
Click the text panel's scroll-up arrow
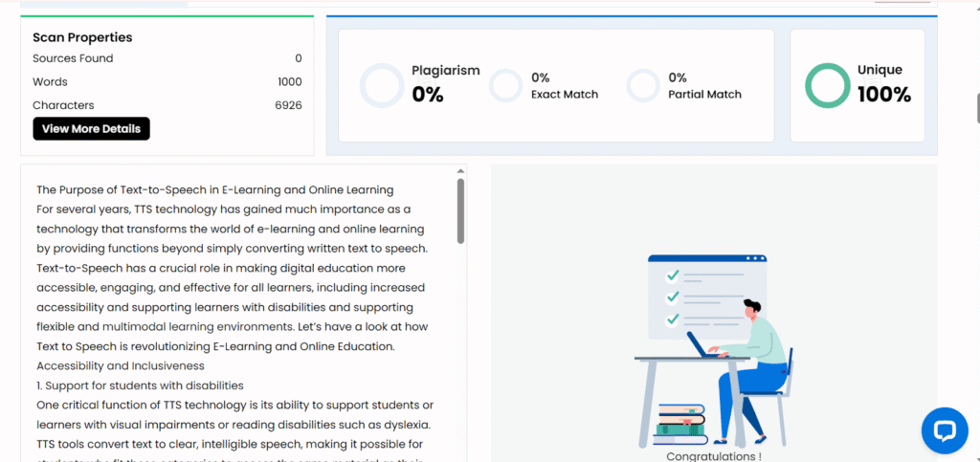coord(460,171)
